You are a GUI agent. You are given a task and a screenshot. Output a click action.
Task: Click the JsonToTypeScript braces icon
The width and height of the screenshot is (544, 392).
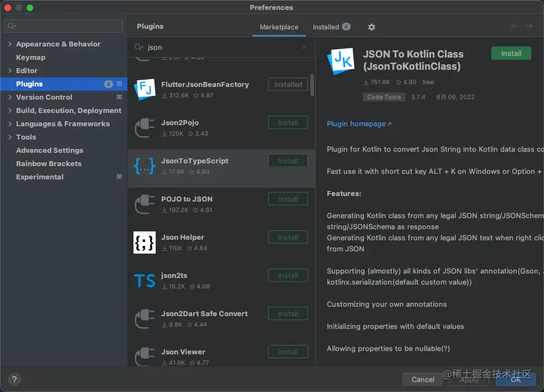(x=145, y=166)
